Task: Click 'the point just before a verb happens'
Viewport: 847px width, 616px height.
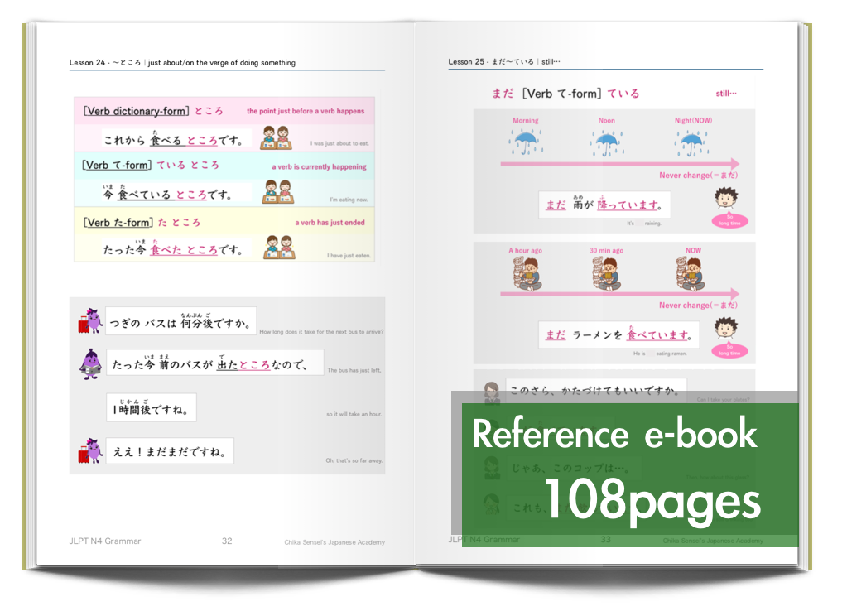Action: tap(306, 111)
